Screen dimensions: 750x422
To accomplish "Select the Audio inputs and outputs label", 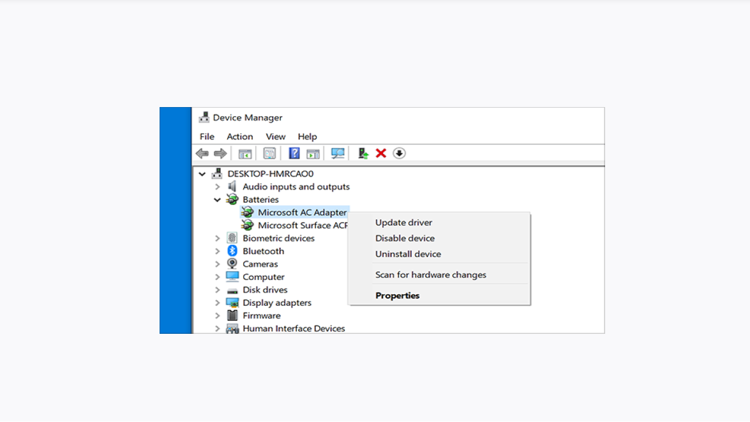I will [296, 187].
